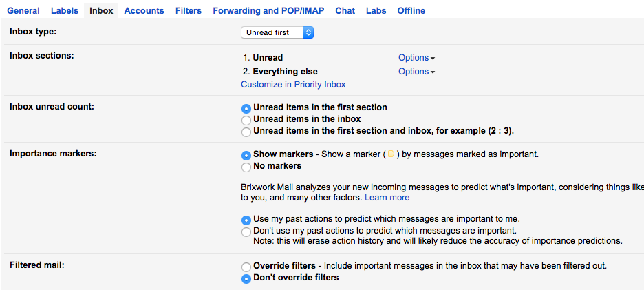Image resolution: width=644 pixels, height=290 pixels.
Task: Expand Options for the Unread section
Action: [416, 58]
